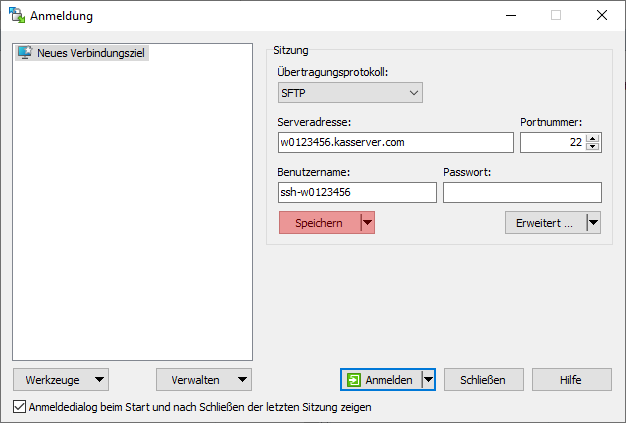The image size is (626, 423).
Task: Click the green arrow icon on the Anmelden button
Action: 354,380
